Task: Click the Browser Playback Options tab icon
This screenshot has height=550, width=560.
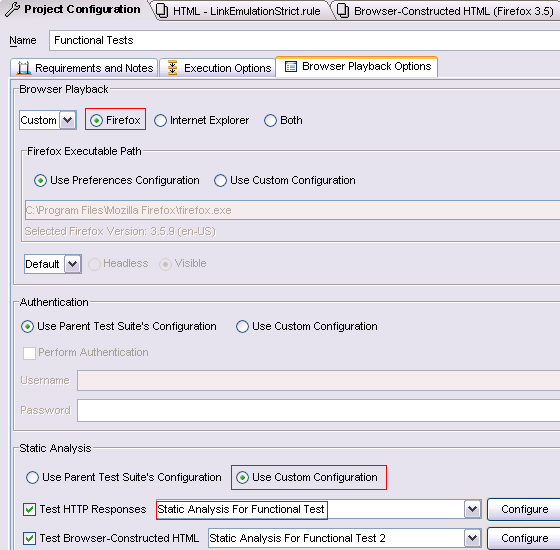Action: (x=291, y=67)
